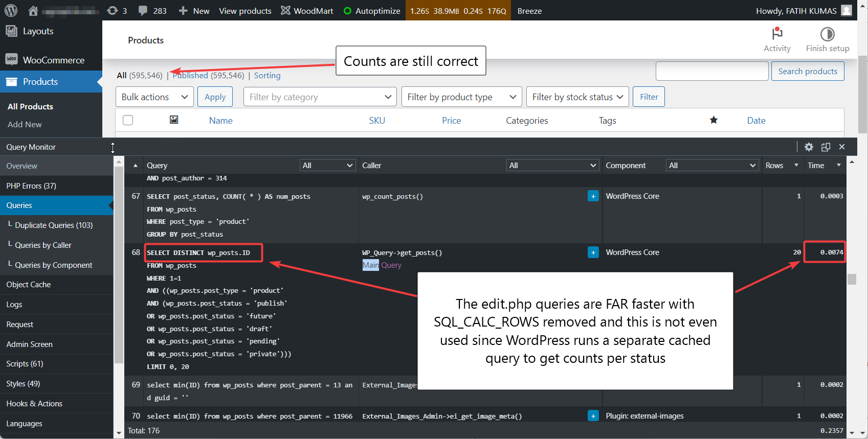Focus the product search input field
The height and width of the screenshot is (439, 868).
pyautogui.click(x=712, y=71)
